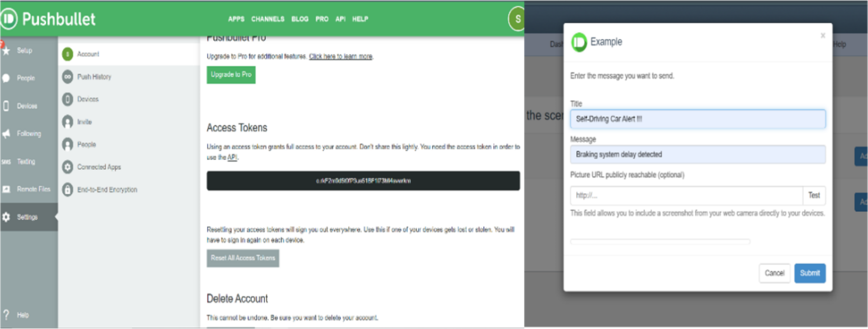The height and width of the screenshot is (329, 868).
Task: Open the Connected Apps icon
Action: click(67, 167)
